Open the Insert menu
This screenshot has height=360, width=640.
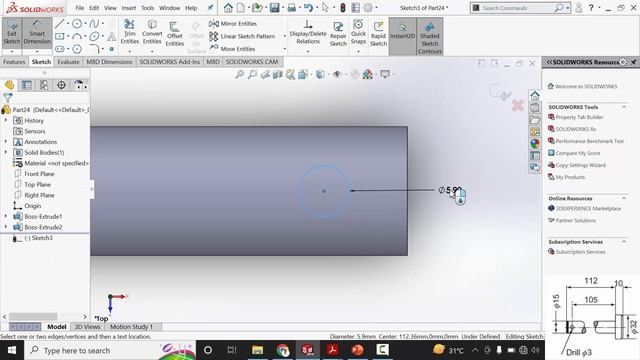pos(129,8)
